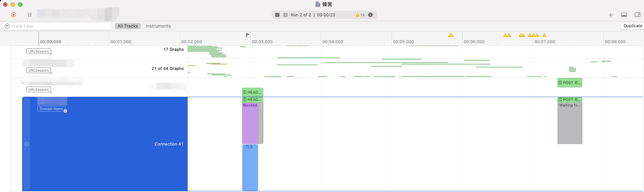Add an instrument with the plus icon

(x=610, y=15)
